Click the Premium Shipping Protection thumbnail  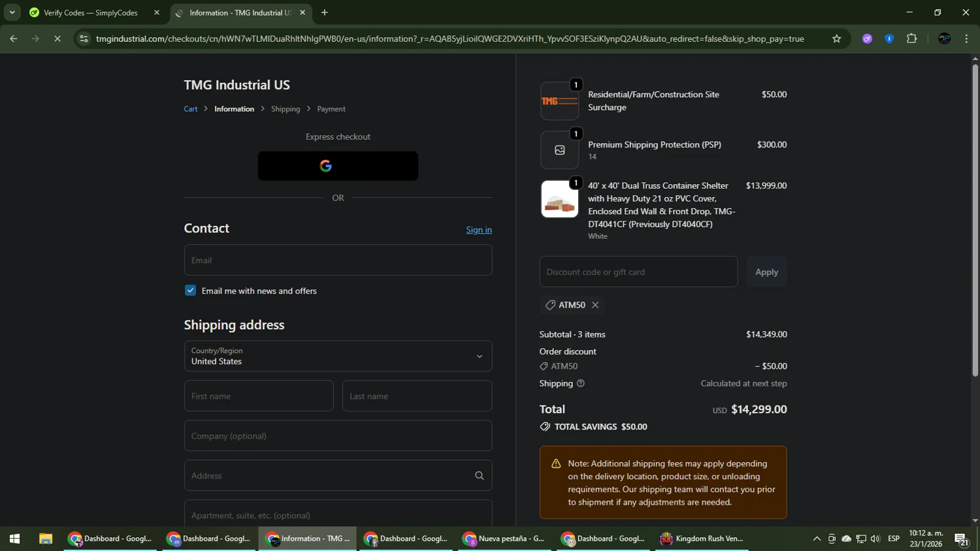tap(559, 150)
